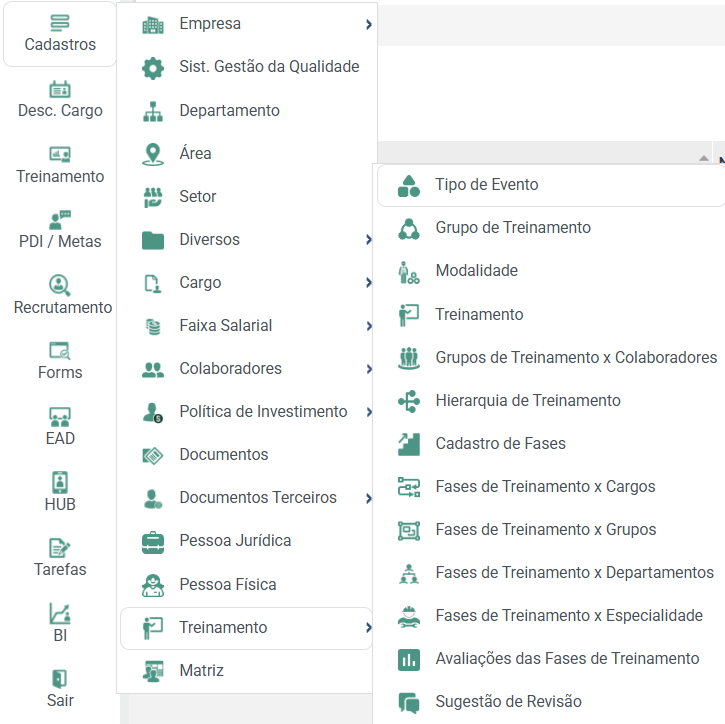725x724 pixels.
Task: Select the HUB sidebar icon
Action: [60, 483]
